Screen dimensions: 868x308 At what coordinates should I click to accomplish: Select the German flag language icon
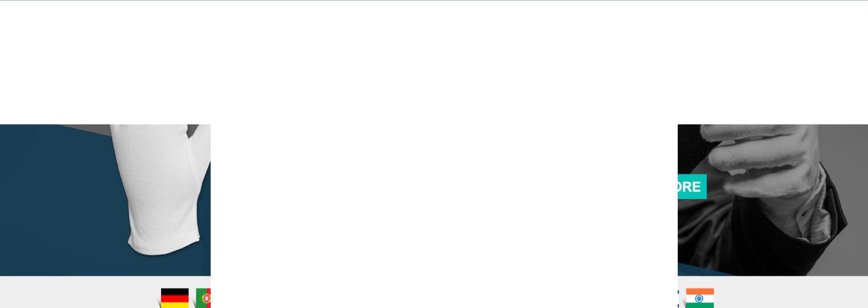click(175, 298)
